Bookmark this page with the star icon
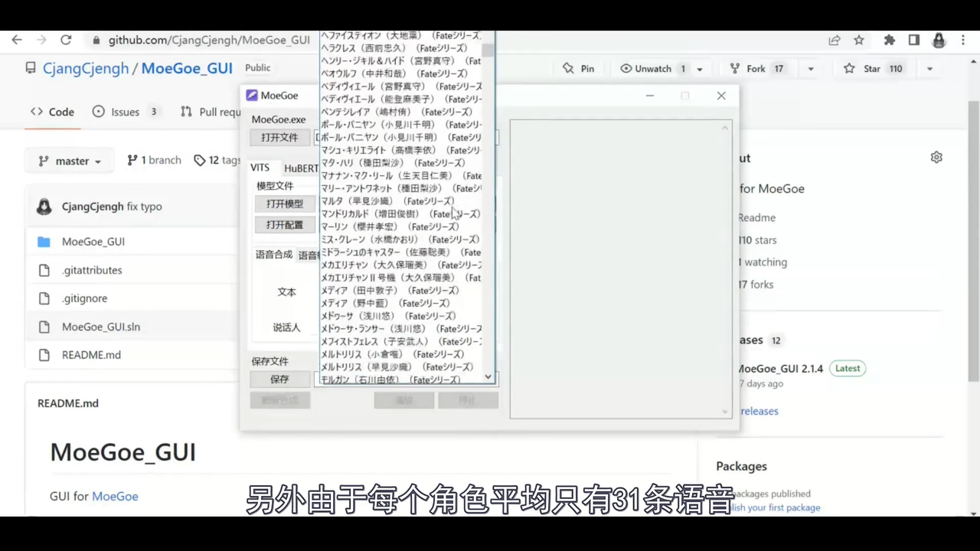 pos(859,40)
